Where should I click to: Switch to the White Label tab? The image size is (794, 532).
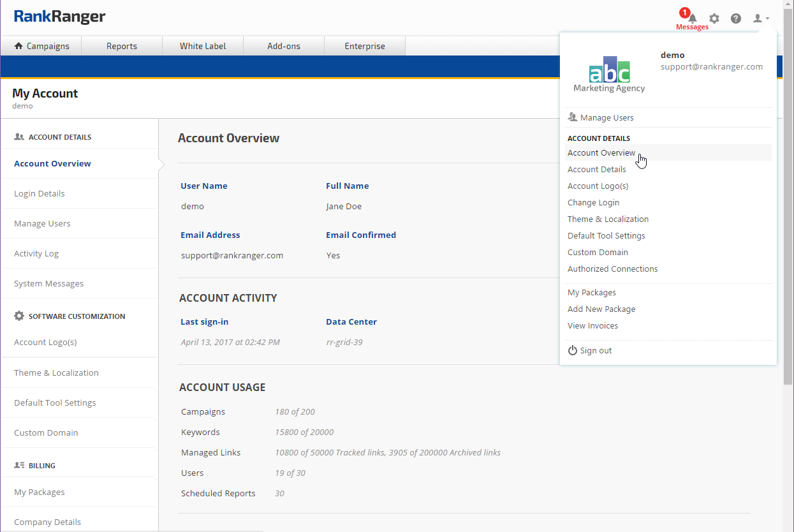203,46
